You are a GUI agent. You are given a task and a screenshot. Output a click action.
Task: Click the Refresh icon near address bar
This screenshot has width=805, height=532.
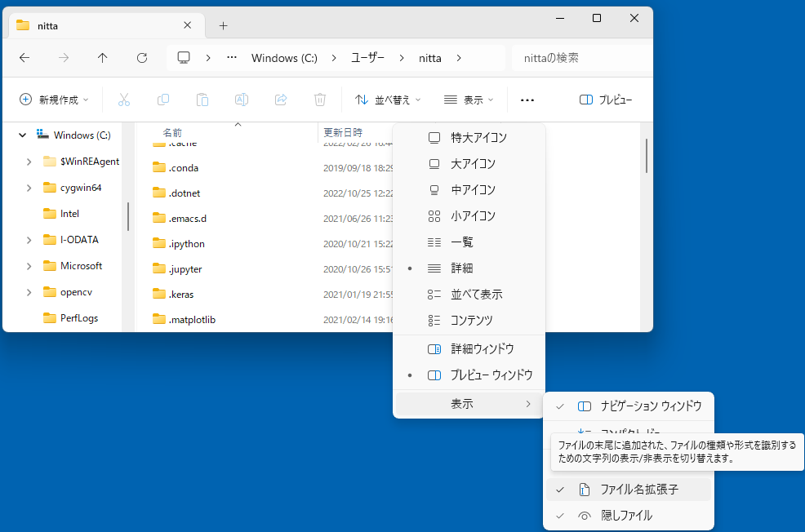[x=142, y=58]
